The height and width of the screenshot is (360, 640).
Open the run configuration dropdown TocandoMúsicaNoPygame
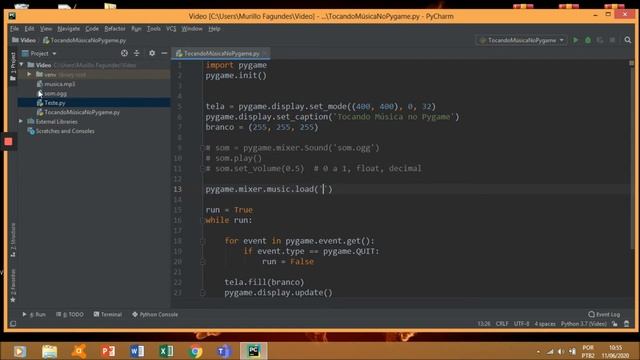pyautogui.click(x=522, y=40)
